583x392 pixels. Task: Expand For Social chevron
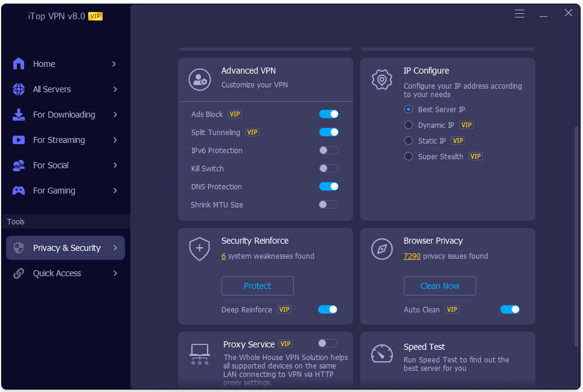pos(115,165)
